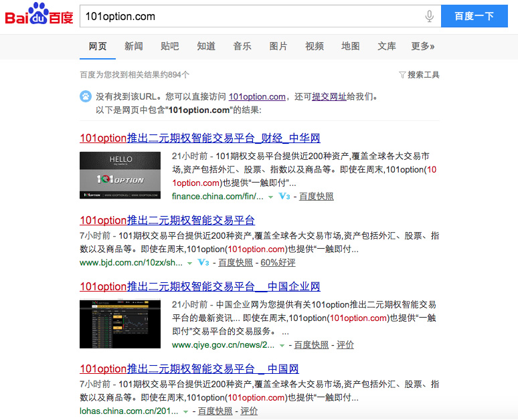Open the 文库 tab
The image size is (518, 420).
click(x=387, y=46)
